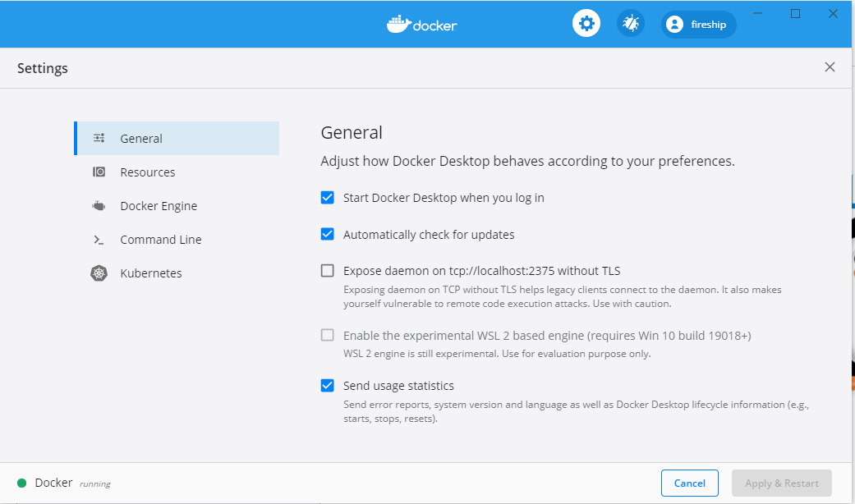Uncheck Start Docker Desktop when you log in
This screenshot has height=504, width=855.
[328, 197]
